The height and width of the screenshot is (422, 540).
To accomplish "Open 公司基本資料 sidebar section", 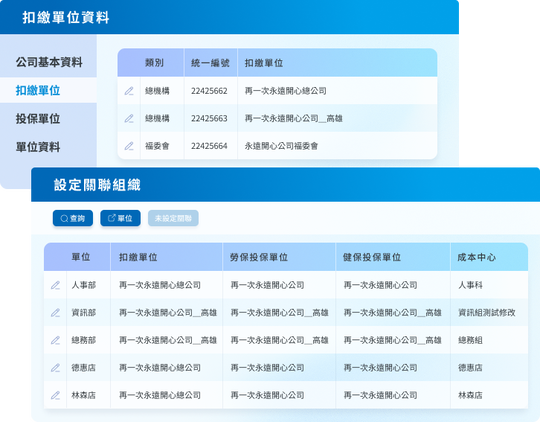I will (49, 62).
